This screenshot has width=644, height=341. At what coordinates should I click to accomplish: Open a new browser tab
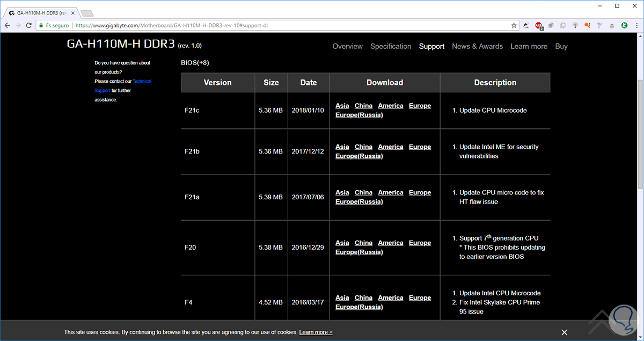pos(87,12)
